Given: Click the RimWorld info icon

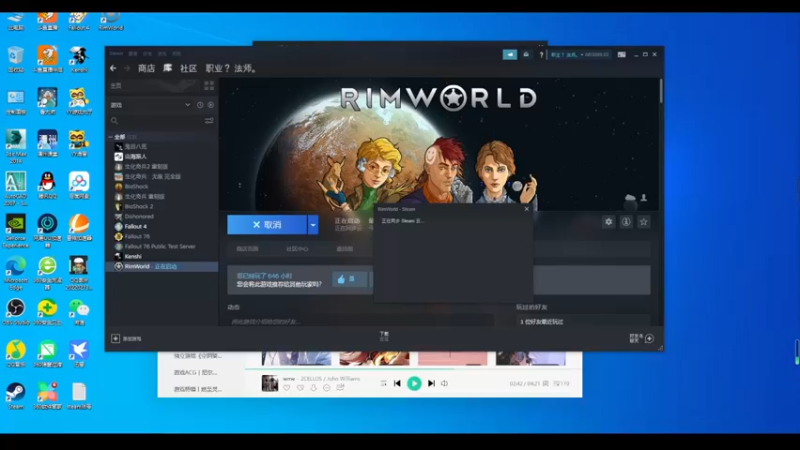Looking at the screenshot, I should (x=626, y=222).
